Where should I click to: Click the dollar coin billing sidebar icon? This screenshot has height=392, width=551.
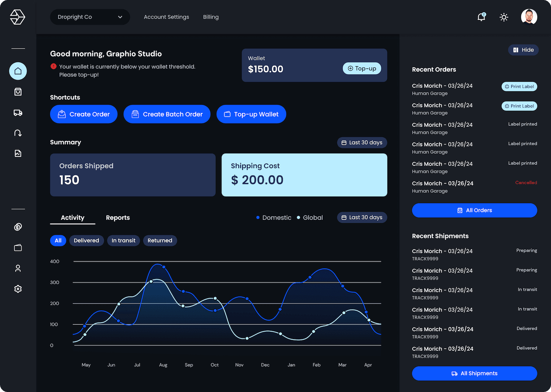click(x=18, y=227)
